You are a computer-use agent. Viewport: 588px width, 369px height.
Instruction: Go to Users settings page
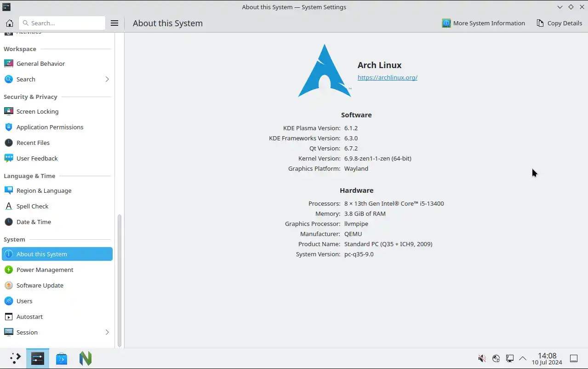coord(24,301)
